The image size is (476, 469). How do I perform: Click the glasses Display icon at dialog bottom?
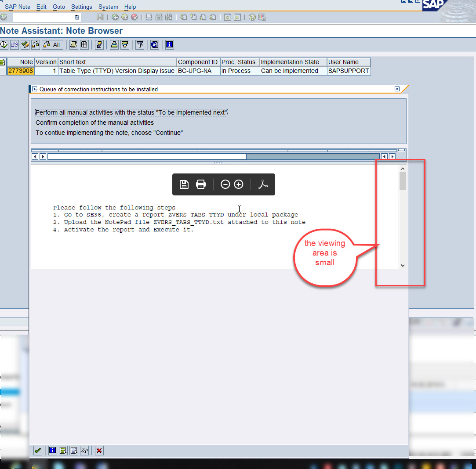pyautogui.click(x=84, y=451)
